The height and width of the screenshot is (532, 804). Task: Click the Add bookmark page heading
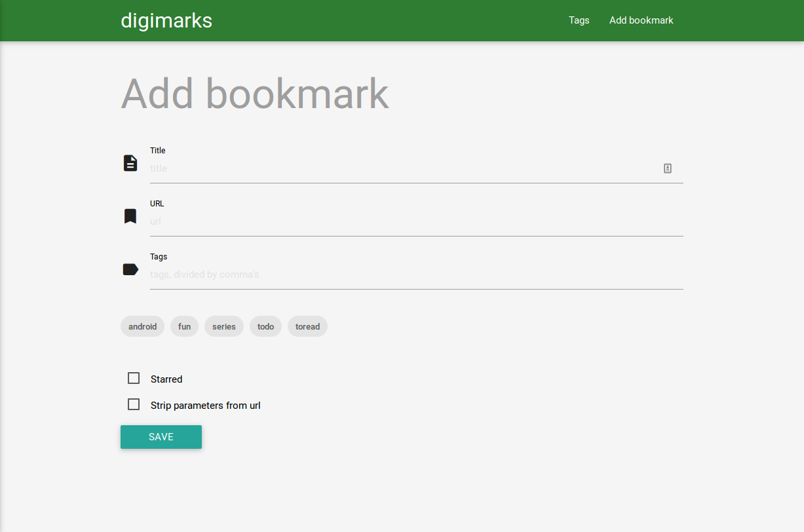point(254,92)
